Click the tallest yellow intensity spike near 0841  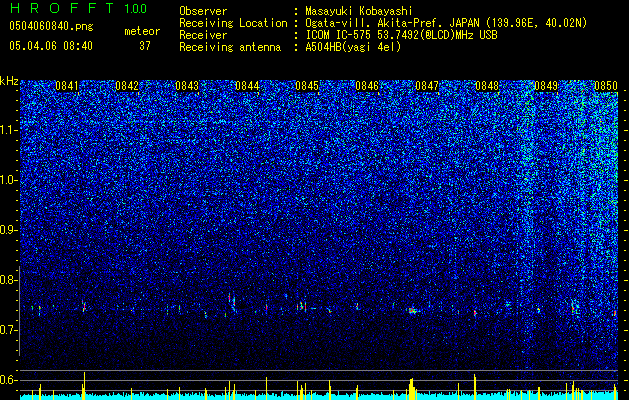[84, 384]
